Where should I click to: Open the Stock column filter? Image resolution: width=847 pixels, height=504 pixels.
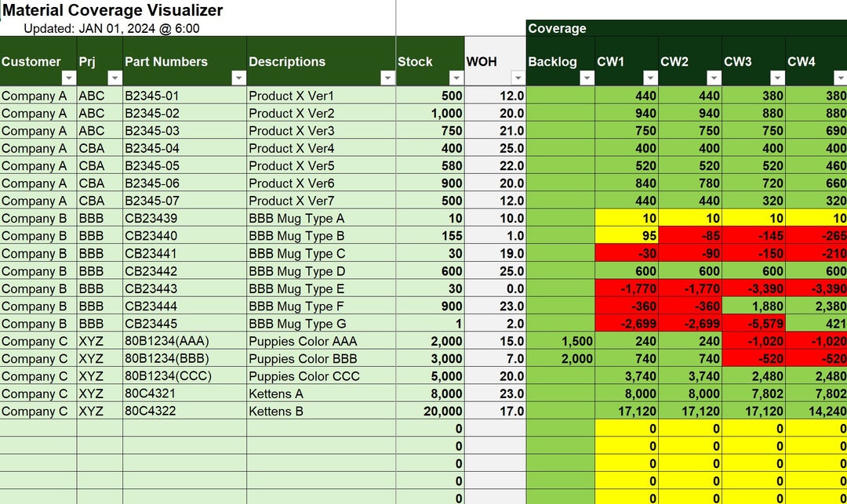(x=454, y=78)
